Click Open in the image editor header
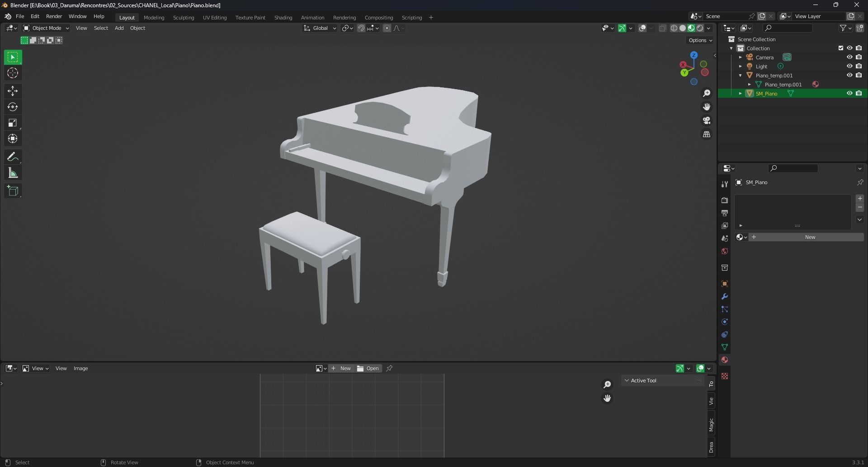Image resolution: width=868 pixels, height=467 pixels. point(368,368)
